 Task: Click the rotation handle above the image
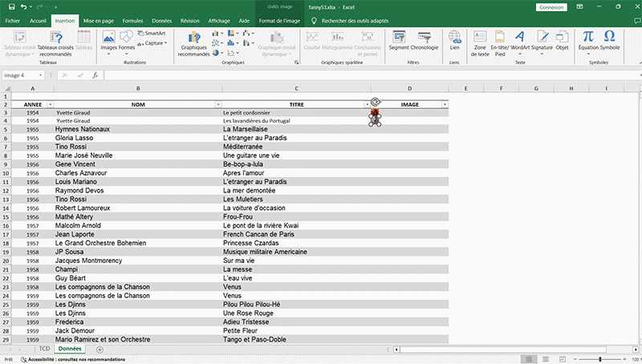[376, 102]
